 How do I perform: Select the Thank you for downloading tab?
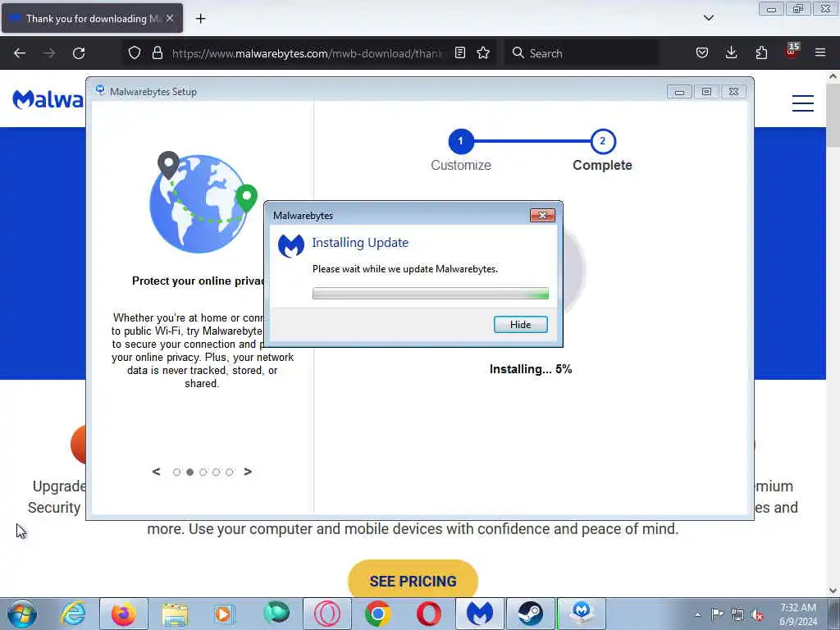point(92,19)
